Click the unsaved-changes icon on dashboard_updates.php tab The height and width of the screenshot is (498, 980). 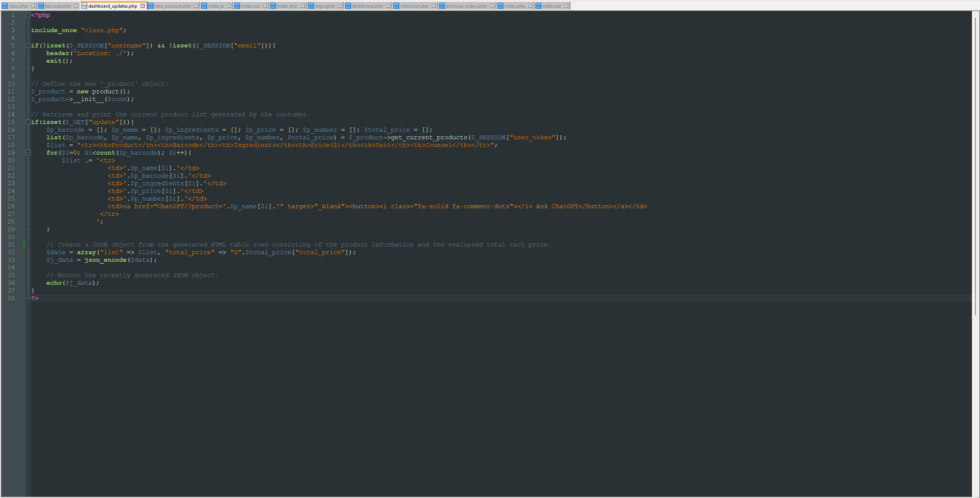coord(84,6)
